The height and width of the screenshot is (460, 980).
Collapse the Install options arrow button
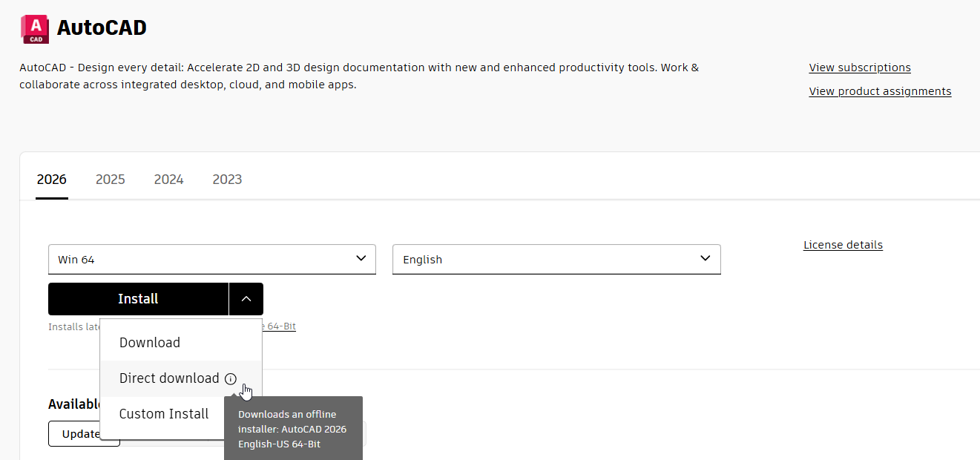point(246,299)
